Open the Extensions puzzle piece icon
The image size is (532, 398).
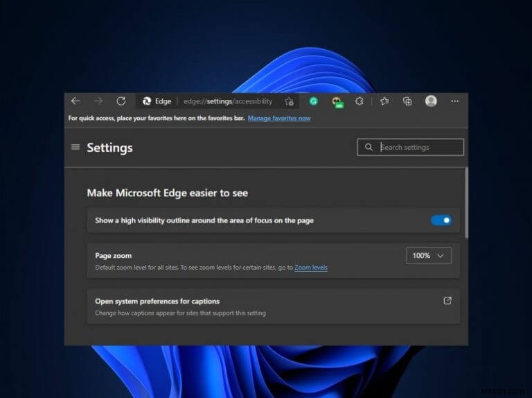point(360,101)
